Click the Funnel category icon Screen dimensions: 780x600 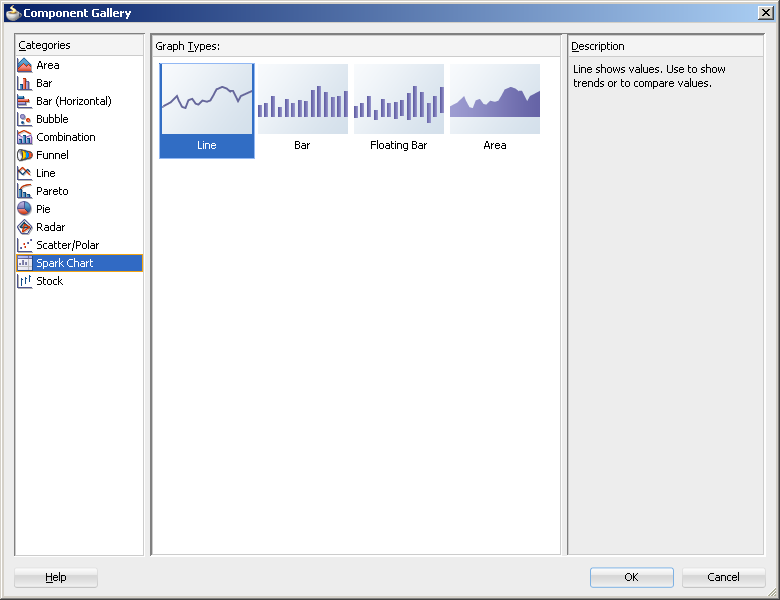click(x=24, y=155)
